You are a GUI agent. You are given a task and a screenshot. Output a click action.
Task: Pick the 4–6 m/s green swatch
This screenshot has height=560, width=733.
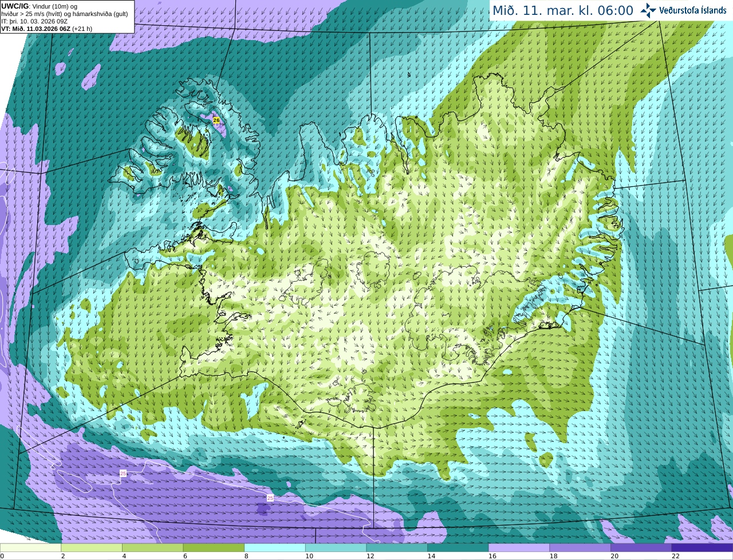pos(153,547)
